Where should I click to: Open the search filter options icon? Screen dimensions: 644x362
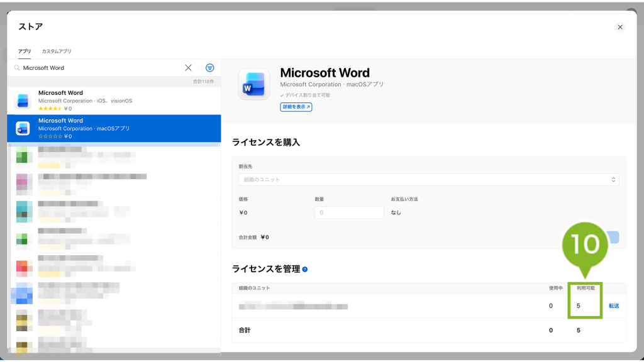pos(209,68)
